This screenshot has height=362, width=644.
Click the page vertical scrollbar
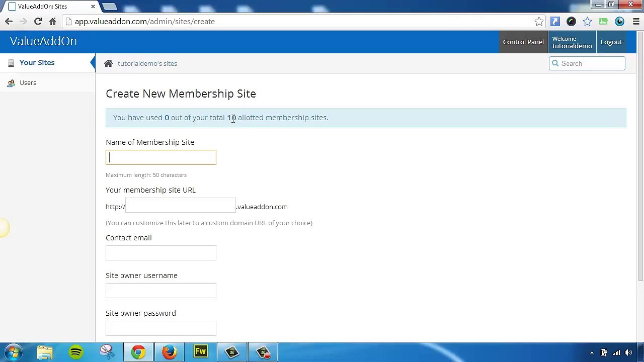point(640,156)
